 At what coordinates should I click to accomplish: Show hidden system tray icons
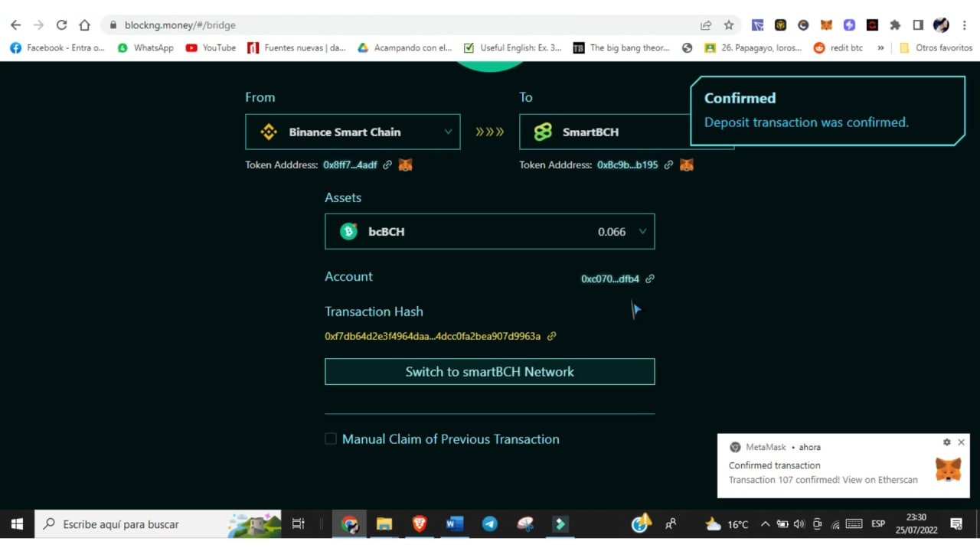(x=765, y=524)
